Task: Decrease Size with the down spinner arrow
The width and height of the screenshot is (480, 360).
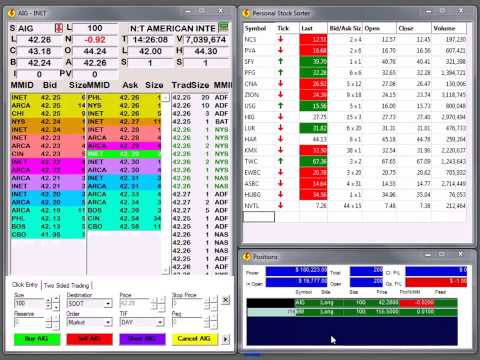Action: point(48,306)
